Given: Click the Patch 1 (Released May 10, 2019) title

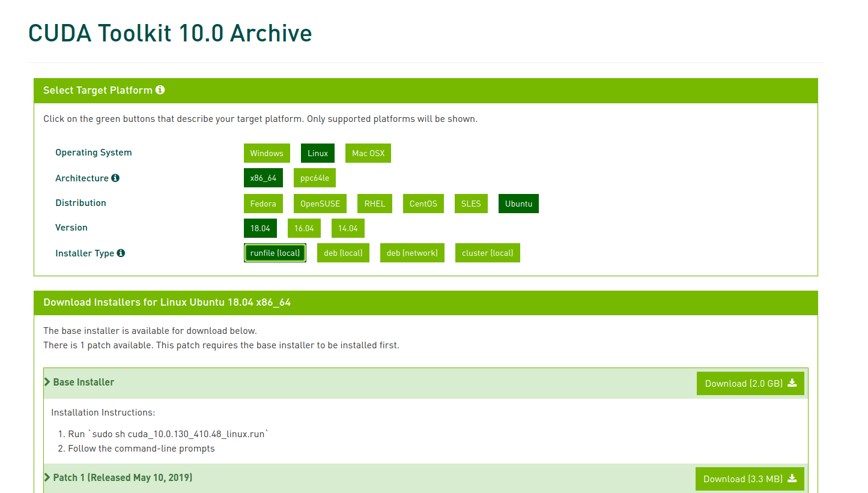Looking at the screenshot, I should click(123, 477).
